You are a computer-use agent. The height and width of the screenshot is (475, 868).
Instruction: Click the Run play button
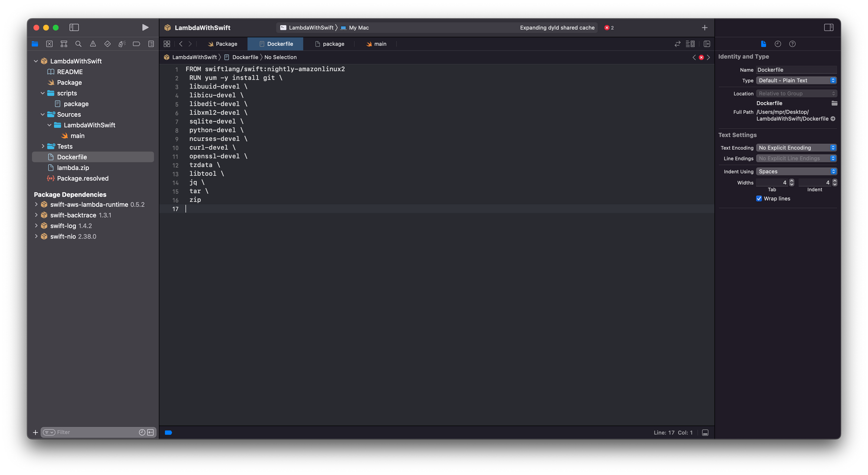coord(145,27)
